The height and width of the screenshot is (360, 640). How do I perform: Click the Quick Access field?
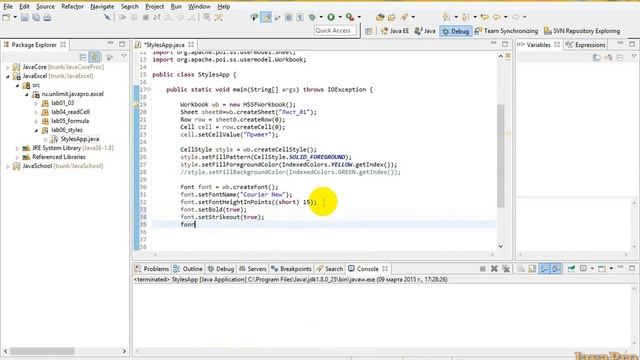click(x=336, y=31)
